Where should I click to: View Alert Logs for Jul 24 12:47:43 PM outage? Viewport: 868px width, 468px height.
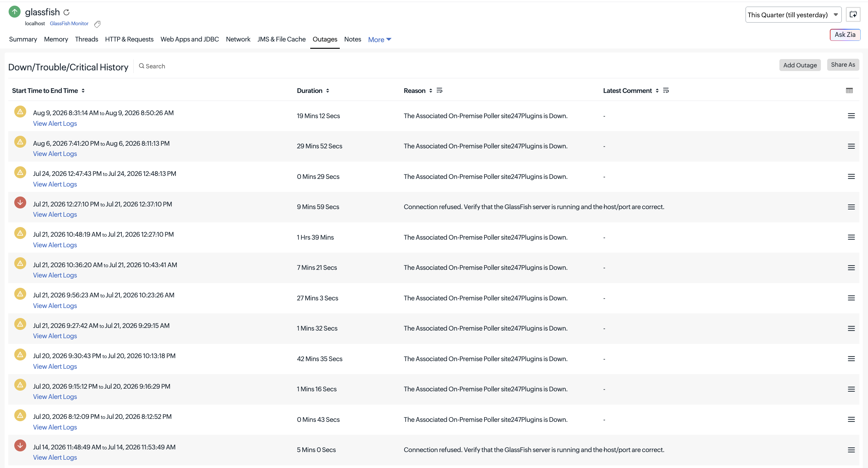click(x=55, y=185)
